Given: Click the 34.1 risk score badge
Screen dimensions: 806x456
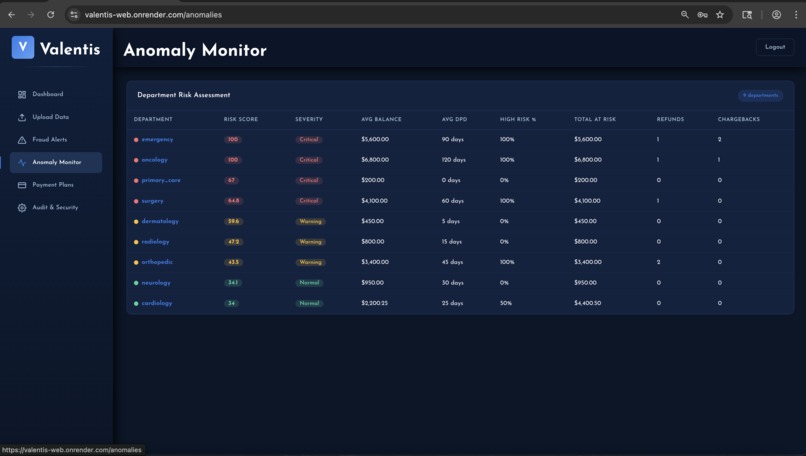Looking at the screenshot, I should (233, 283).
